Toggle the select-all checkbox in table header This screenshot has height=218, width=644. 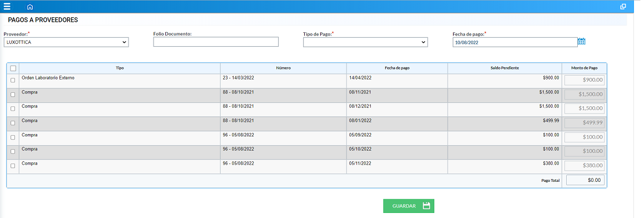(13, 68)
